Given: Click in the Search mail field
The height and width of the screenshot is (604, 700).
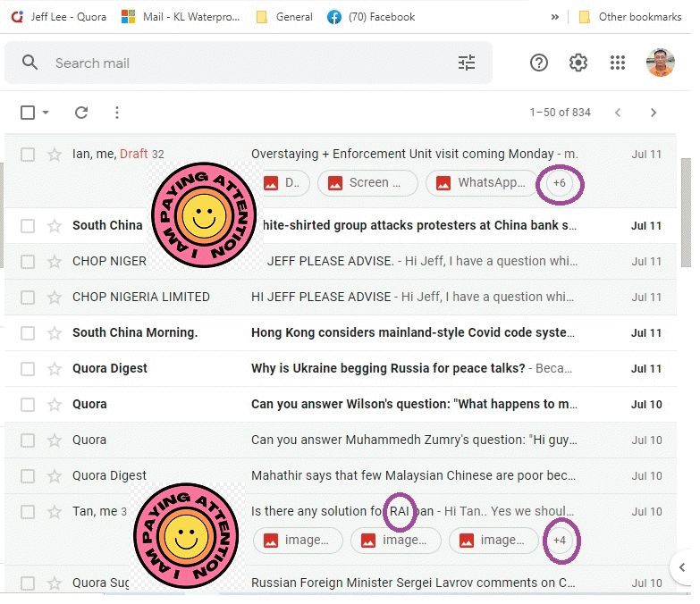Looking at the screenshot, I should coord(241,63).
